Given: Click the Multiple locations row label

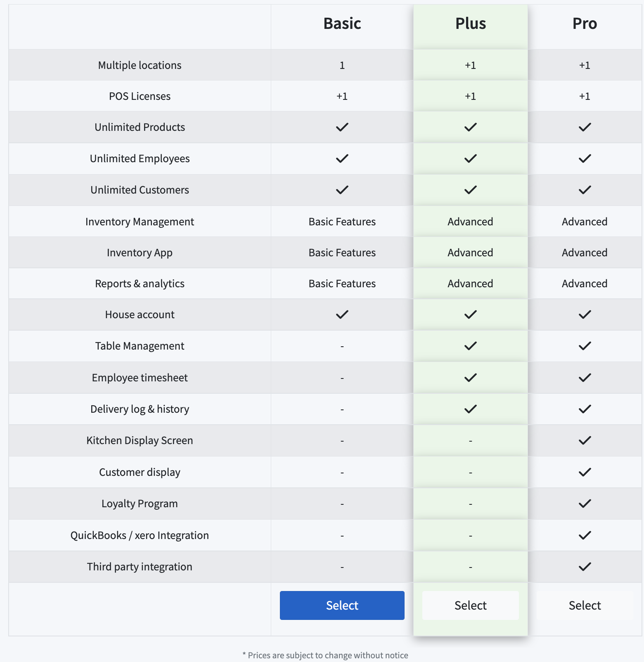Looking at the screenshot, I should click(x=140, y=65).
